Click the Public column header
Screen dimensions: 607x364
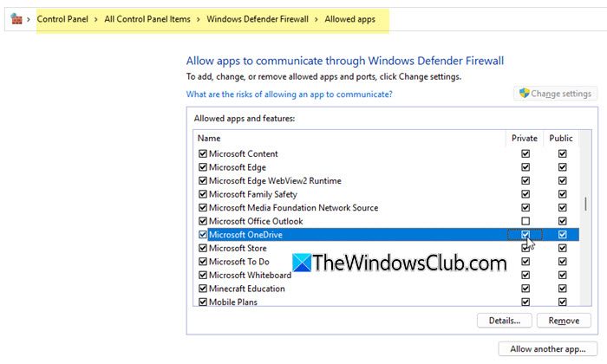560,138
